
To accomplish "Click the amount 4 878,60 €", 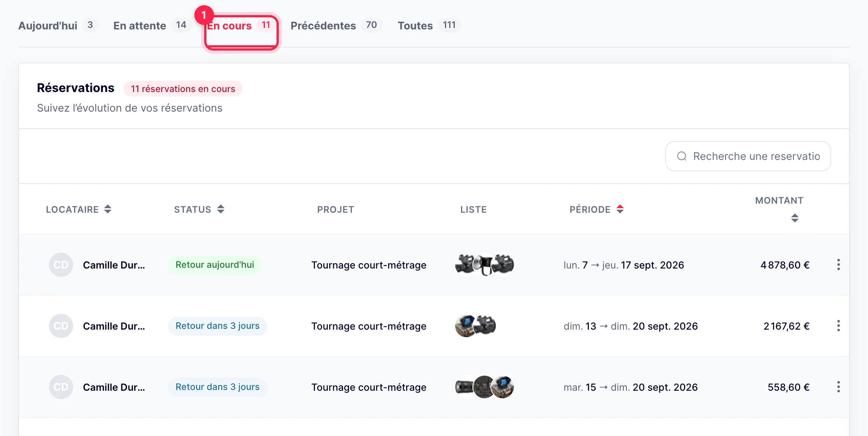I will point(785,265).
